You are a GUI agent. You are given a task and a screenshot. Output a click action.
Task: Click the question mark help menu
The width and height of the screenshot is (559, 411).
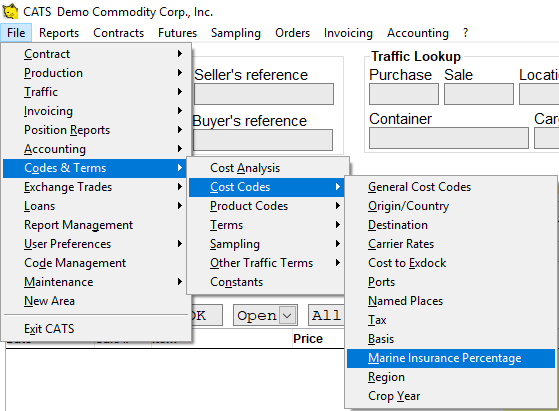[x=465, y=33]
